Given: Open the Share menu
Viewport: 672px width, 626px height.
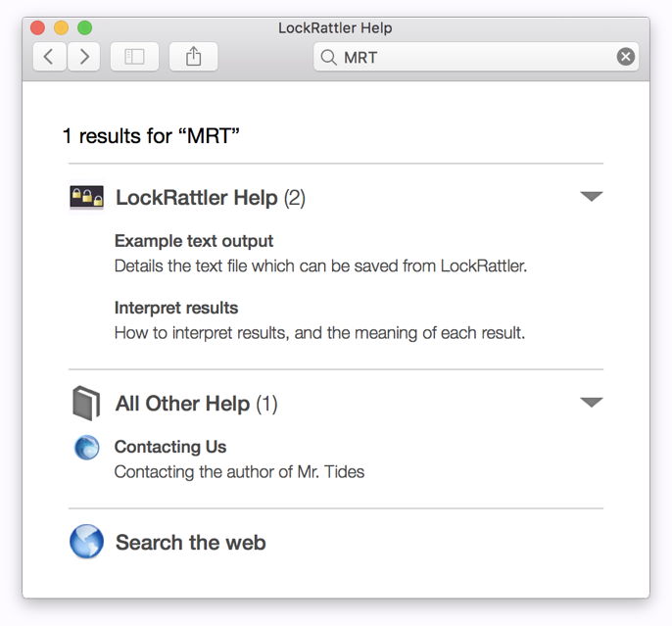Looking at the screenshot, I should 193,57.
